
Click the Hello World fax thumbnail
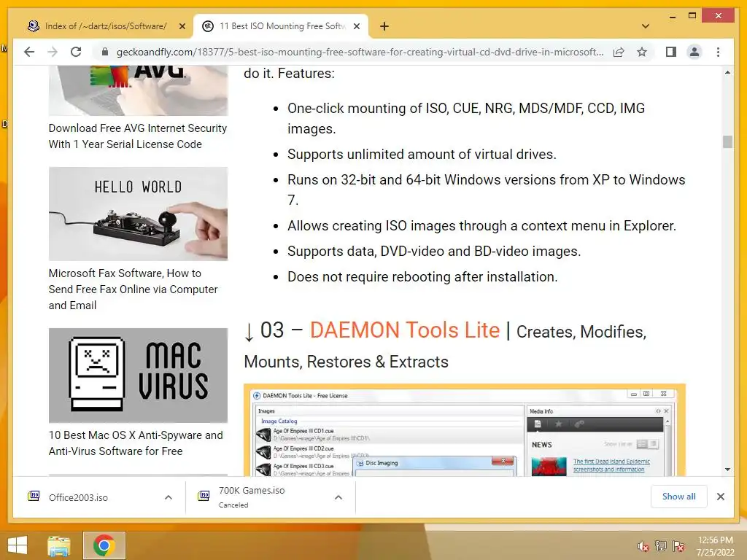pyautogui.click(x=138, y=214)
